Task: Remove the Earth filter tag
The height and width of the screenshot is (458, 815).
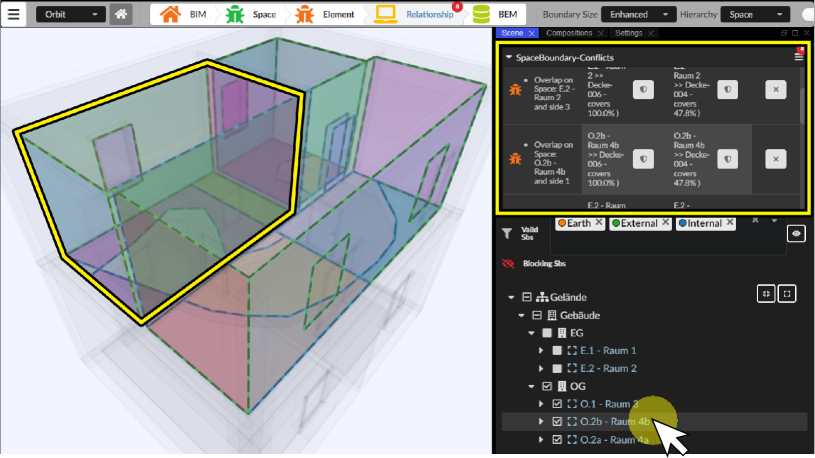Action: click(599, 223)
